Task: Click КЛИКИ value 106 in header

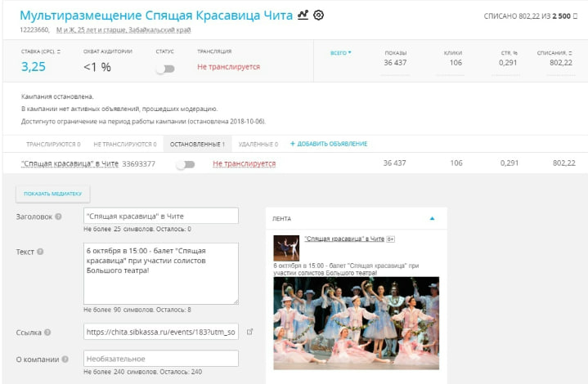Action: click(456, 63)
